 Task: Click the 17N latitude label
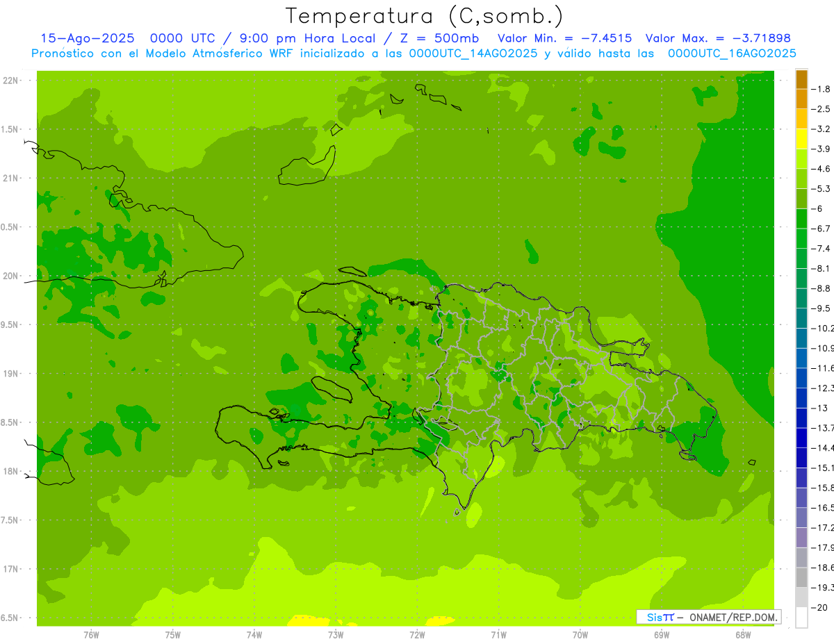[10, 569]
